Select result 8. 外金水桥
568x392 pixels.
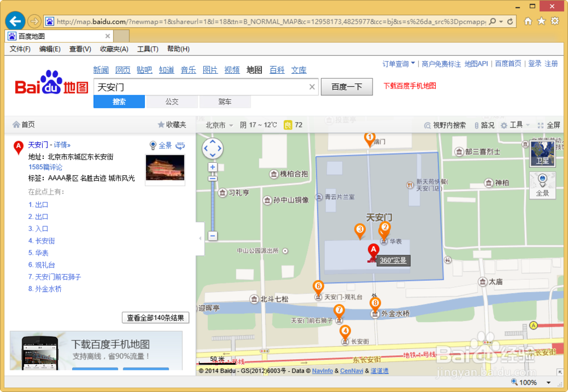(x=45, y=289)
